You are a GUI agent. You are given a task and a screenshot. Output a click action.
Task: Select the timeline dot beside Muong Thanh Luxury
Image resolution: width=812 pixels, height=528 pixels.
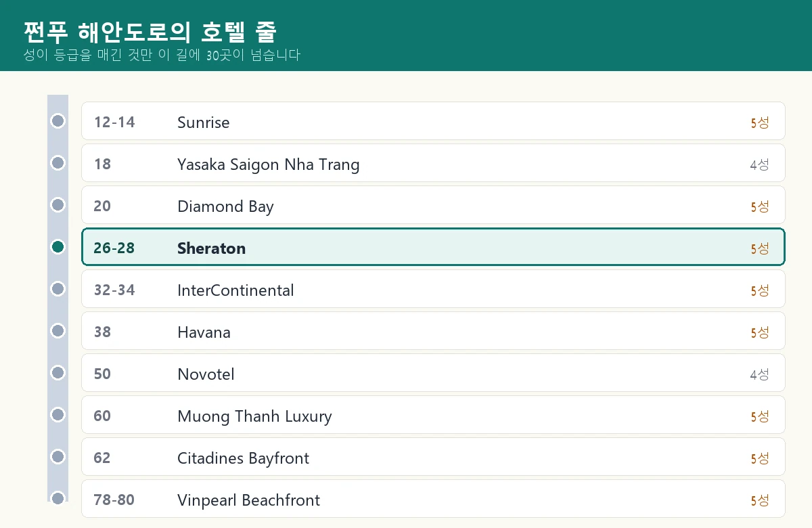58,415
